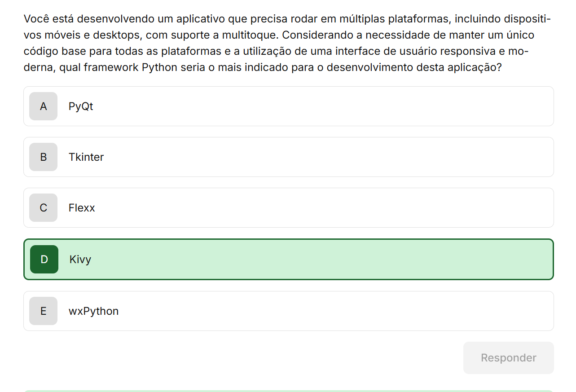The width and height of the screenshot is (576, 392).
Task: Click the 'Tkinter' text label
Action: [86, 157]
